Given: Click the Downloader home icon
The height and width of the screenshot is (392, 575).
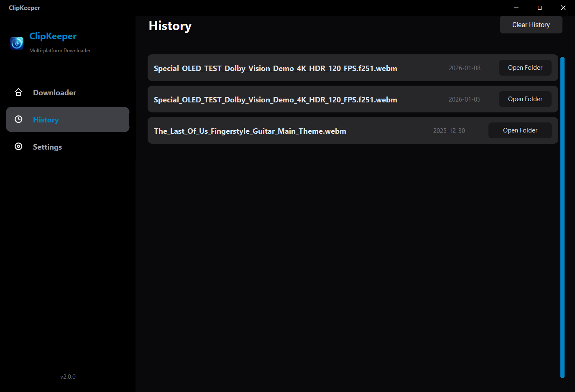Looking at the screenshot, I should pyautogui.click(x=18, y=92).
